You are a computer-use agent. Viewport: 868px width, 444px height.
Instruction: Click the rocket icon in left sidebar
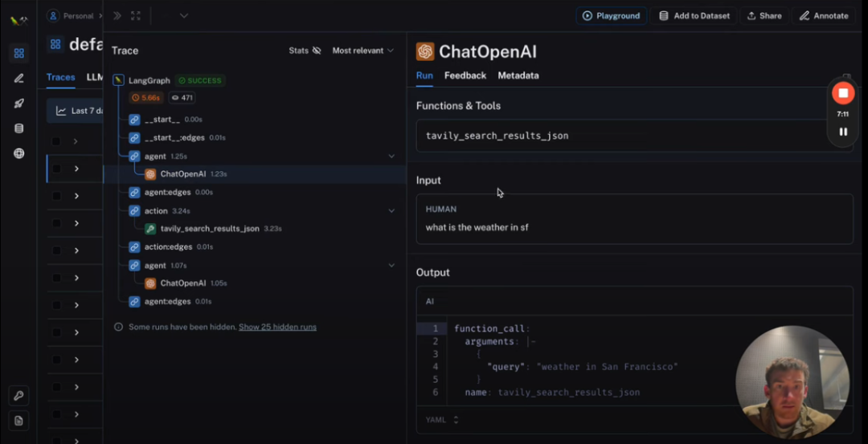click(19, 104)
